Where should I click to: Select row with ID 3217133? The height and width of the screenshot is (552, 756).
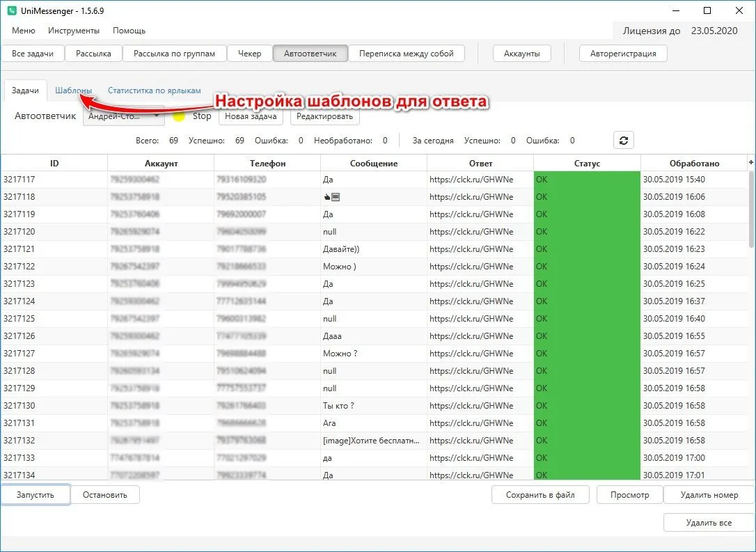point(374,457)
